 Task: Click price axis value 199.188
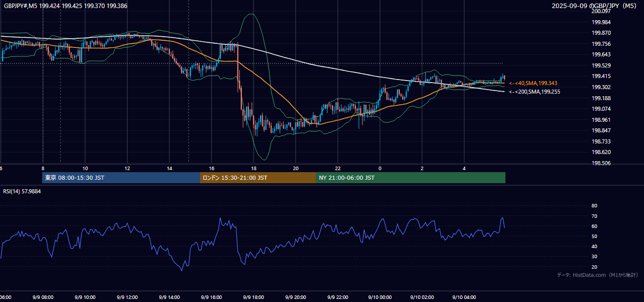click(601, 98)
